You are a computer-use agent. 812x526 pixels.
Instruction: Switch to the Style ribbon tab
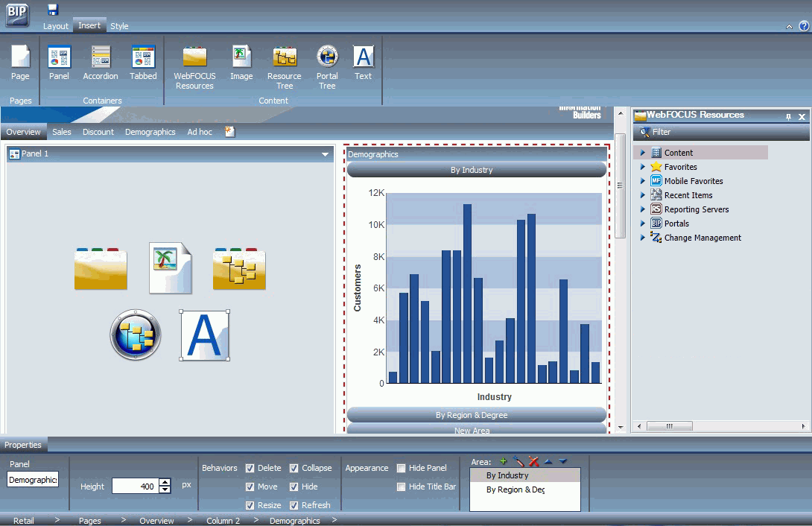[119, 26]
